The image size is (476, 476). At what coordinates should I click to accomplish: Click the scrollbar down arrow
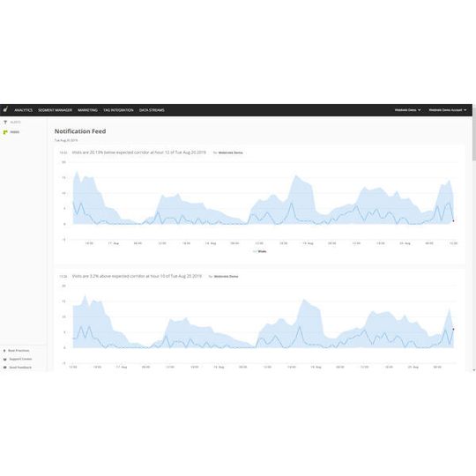tap(474, 370)
